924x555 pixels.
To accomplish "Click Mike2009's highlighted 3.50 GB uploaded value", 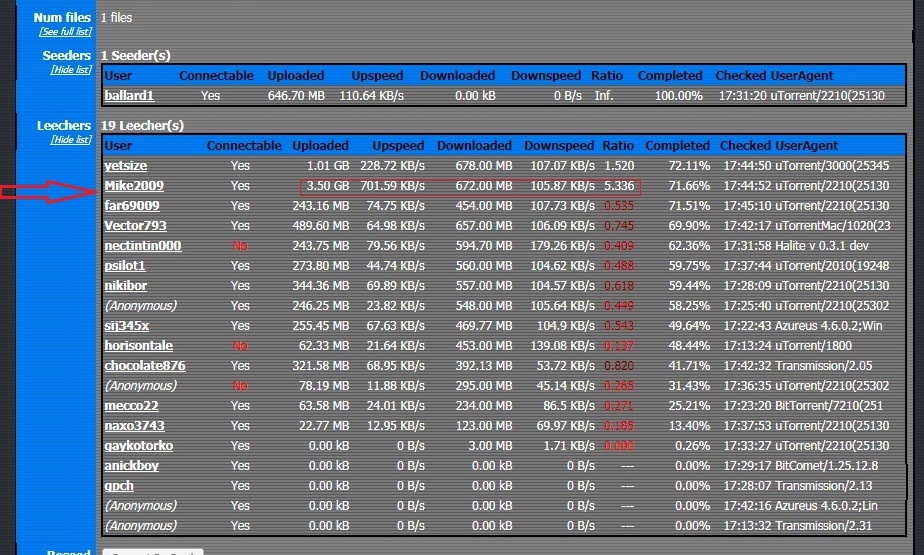I will pos(328,186).
